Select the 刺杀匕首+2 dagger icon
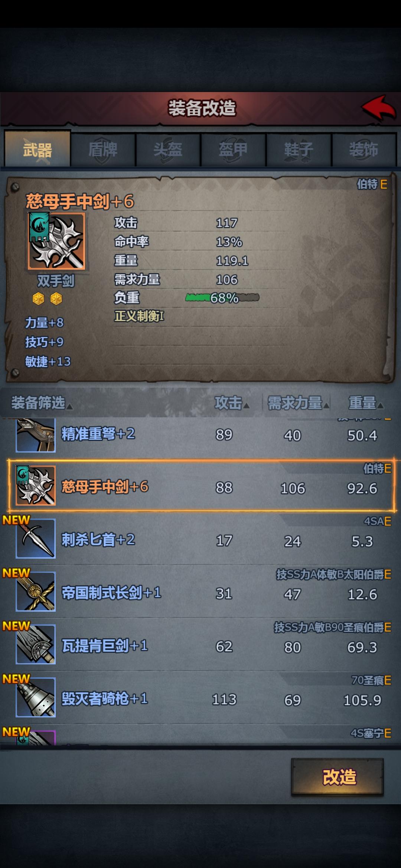 36,539
